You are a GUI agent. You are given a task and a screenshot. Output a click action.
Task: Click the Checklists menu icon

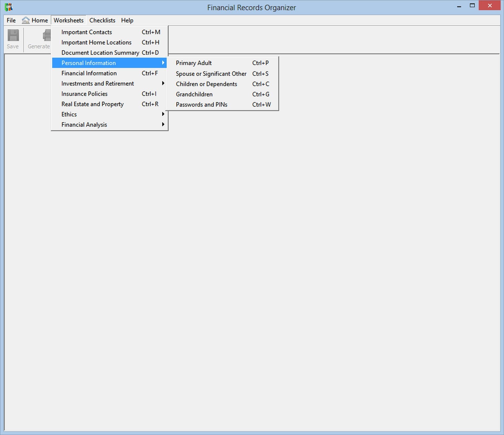[x=102, y=20]
